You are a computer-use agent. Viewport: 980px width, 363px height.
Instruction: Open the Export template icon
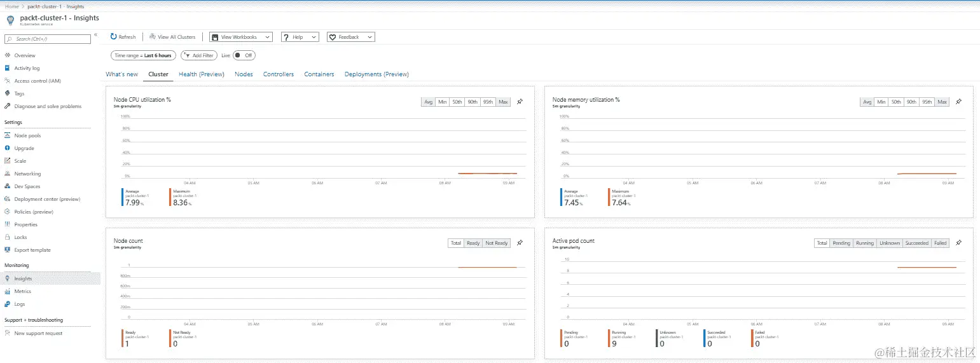click(x=7, y=250)
